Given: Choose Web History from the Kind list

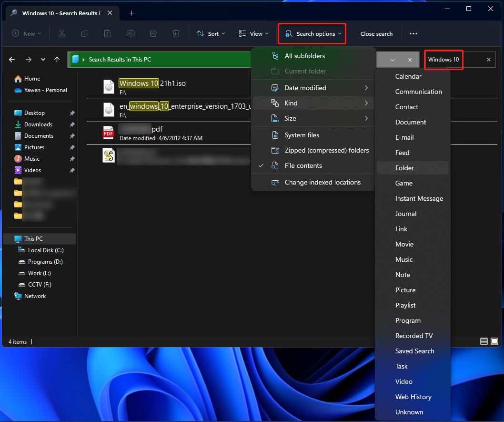Looking at the screenshot, I should [413, 397].
